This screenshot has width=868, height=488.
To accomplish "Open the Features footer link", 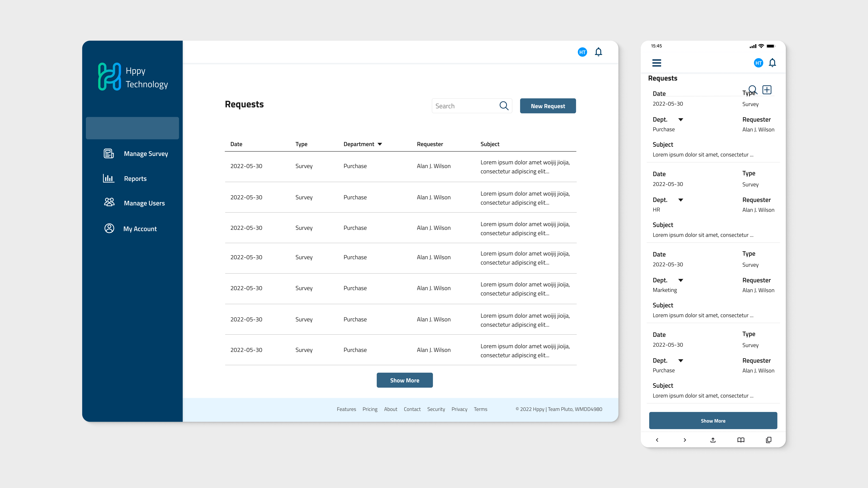I will coord(346,409).
